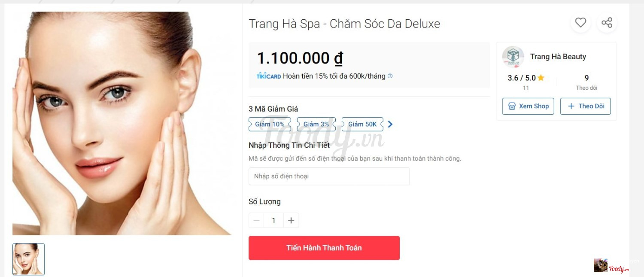Image resolution: width=644 pixels, height=277 pixels.
Task: Click the Trang Hà Beauty shop avatar
Action: [513, 57]
